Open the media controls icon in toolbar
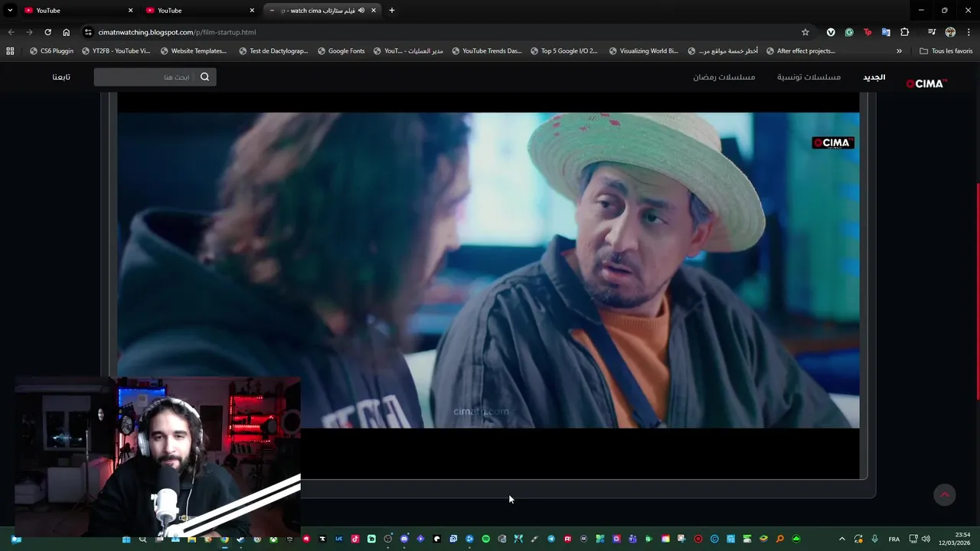The height and width of the screenshot is (551, 980). tap(932, 32)
